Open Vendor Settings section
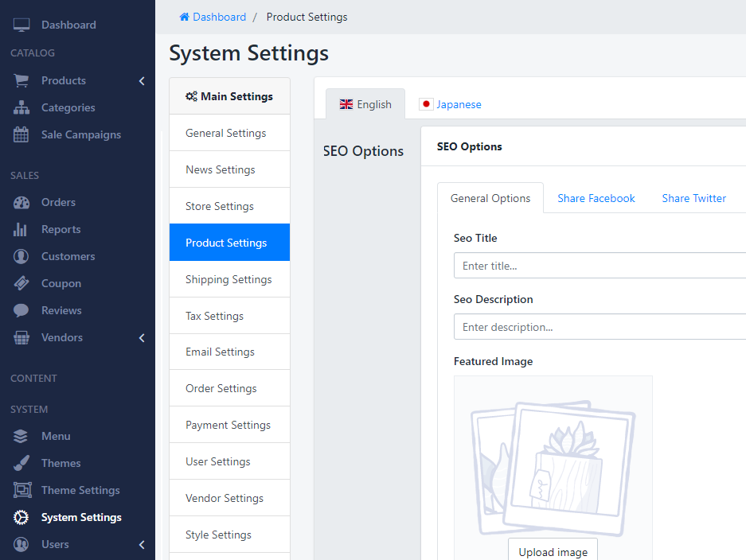This screenshot has width=746, height=560. tap(230, 498)
